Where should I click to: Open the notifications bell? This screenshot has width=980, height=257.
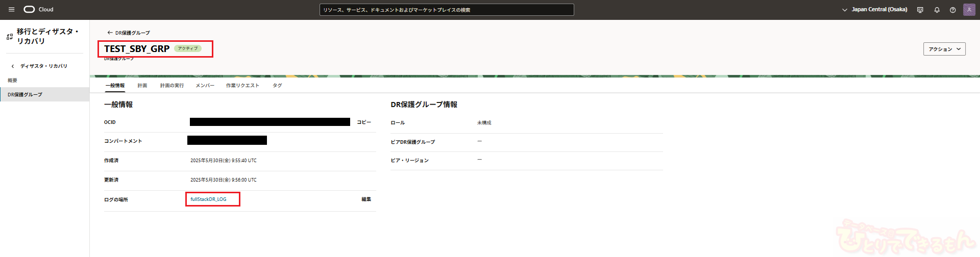[937, 10]
